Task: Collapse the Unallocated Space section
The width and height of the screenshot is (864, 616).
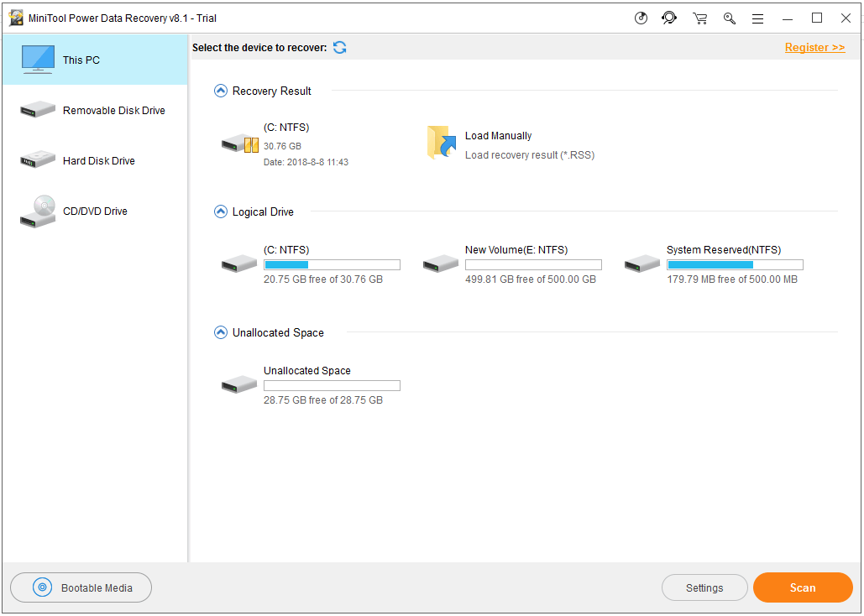Action: (220, 332)
